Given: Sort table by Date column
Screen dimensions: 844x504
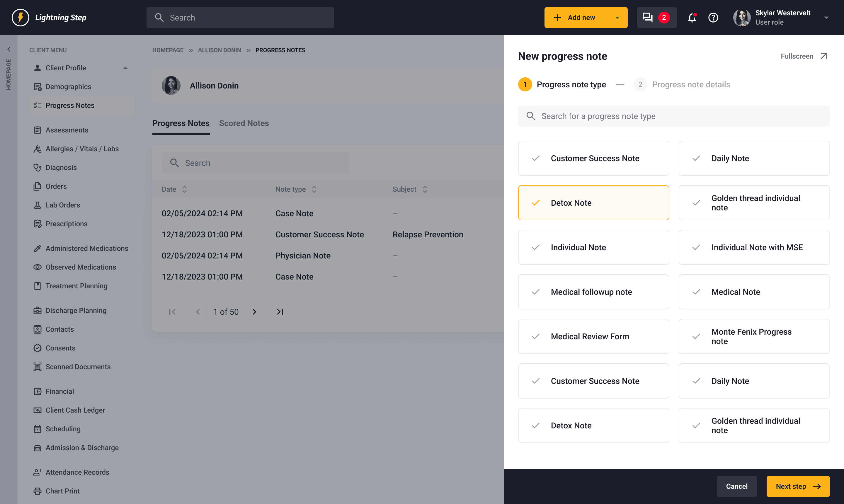Looking at the screenshot, I should (x=184, y=189).
